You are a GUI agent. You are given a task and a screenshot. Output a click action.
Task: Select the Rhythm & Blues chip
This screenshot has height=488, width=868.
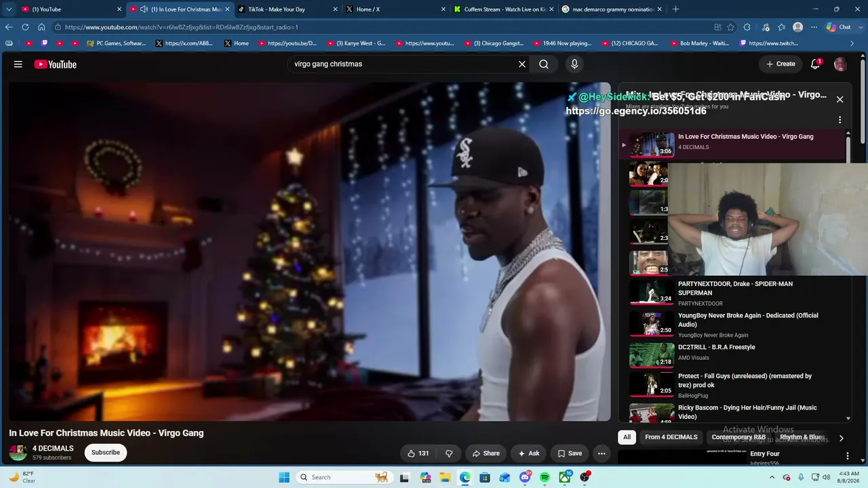pos(802,437)
